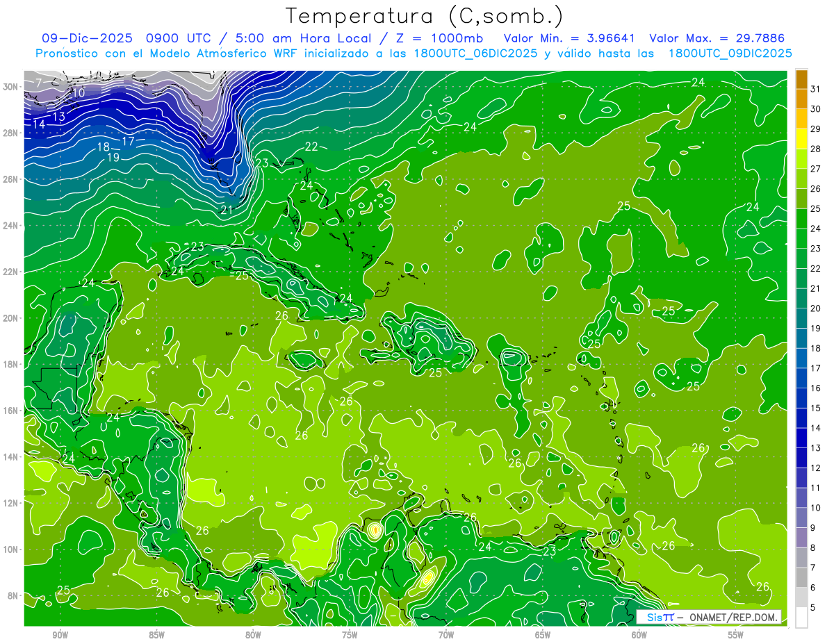Viewport: 834px width, 644px height.
Task: Click the "30N" latitude axis label
Action: pyautogui.click(x=11, y=87)
